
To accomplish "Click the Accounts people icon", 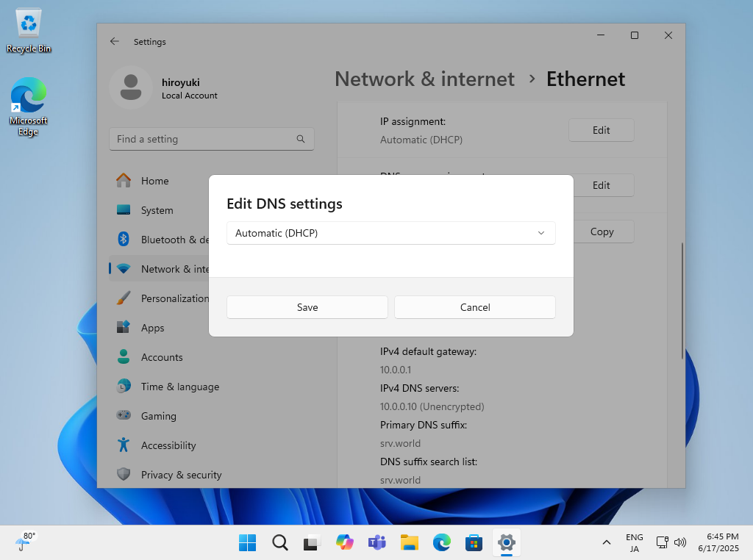I will (x=123, y=356).
